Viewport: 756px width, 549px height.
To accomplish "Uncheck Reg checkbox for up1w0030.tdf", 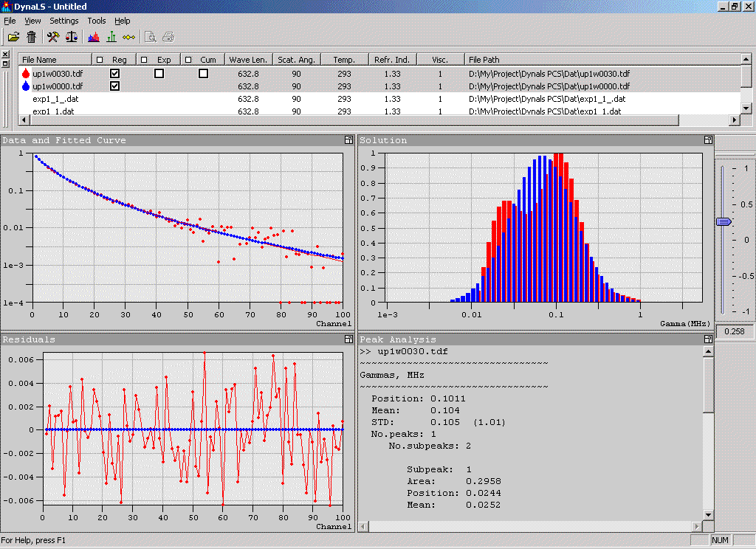I will (x=115, y=74).
